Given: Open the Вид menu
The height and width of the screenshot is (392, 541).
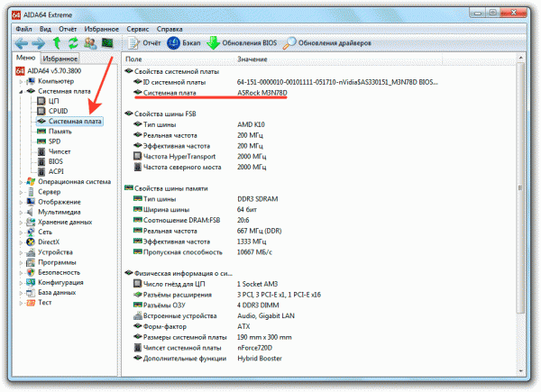Looking at the screenshot, I should point(45,29).
